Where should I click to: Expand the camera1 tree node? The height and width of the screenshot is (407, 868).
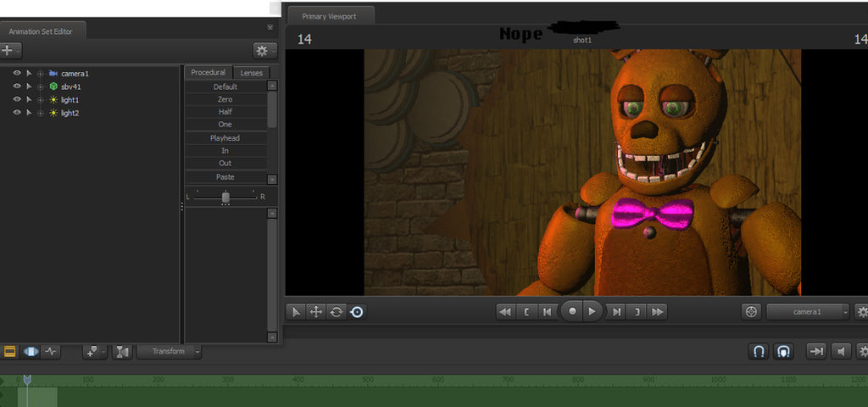click(41, 74)
